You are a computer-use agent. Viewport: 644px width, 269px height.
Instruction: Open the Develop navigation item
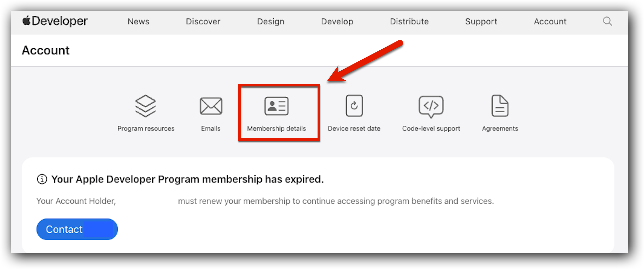(x=337, y=21)
